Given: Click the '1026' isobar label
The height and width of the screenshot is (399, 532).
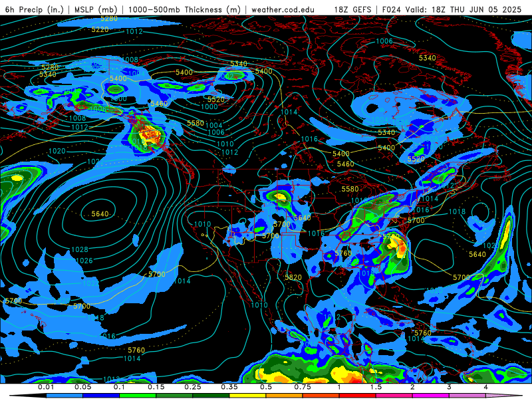Looking at the screenshot, I should 84,261.
